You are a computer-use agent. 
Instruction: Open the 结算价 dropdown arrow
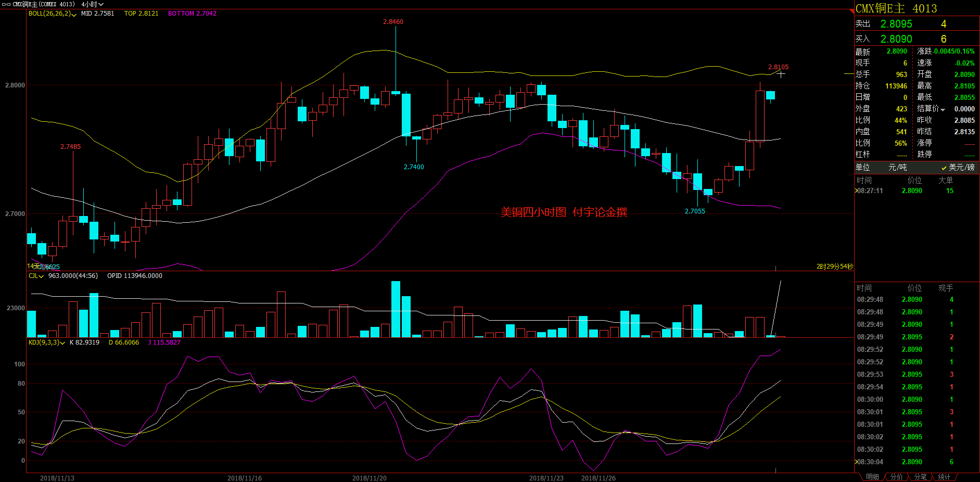tap(943, 109)
